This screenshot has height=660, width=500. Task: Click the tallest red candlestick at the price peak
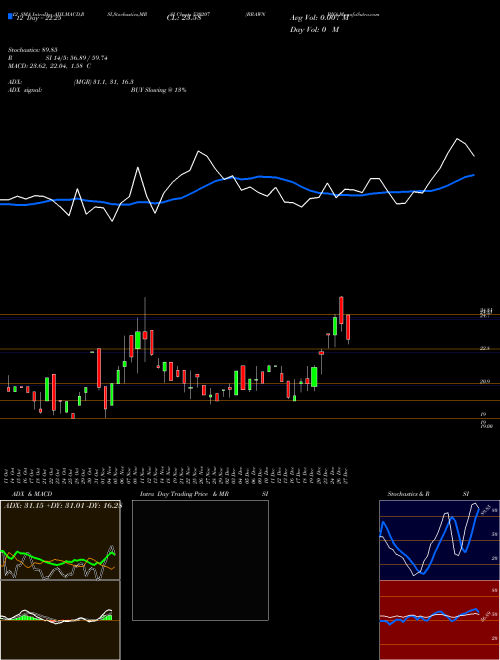click(x=341, y=310)
